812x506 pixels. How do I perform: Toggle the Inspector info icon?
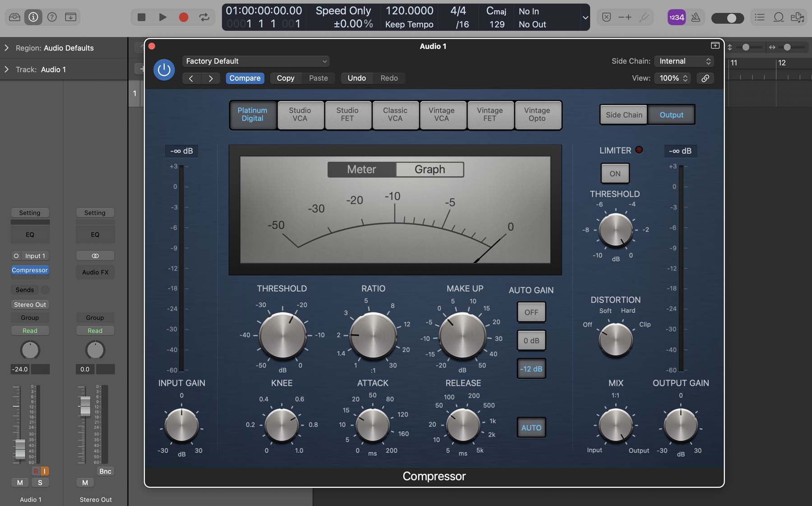pyautogui.click(x=33, y=17)
